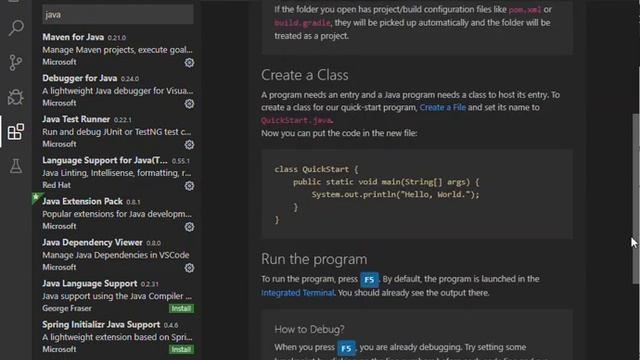
Task: Click the editor vertical scrollbar thumb
Action: pos(636,198)
